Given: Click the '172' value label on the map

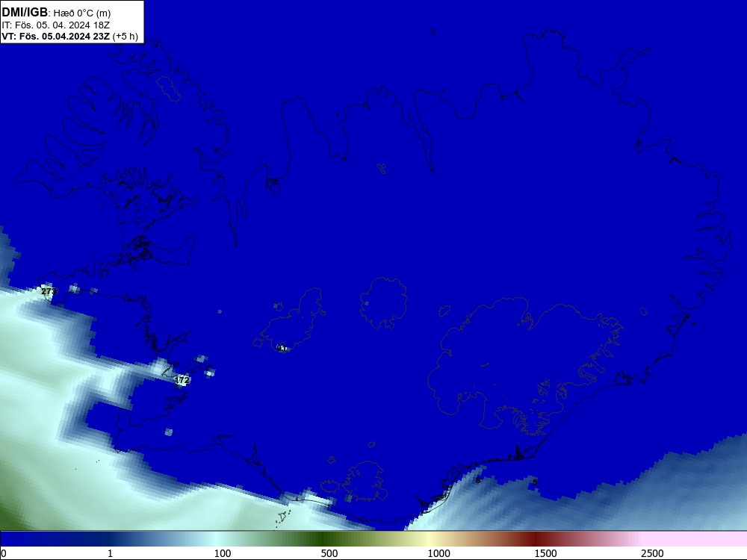Looking at the screenshot, I should click(x=182, y=380).
